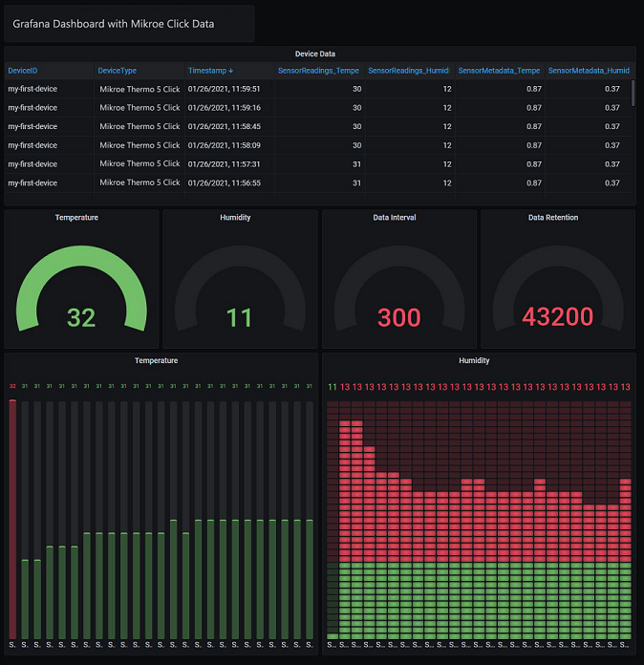Click the Humidity gauge value 11
This screenshot has height=665, width=644.
pos(239,317)
